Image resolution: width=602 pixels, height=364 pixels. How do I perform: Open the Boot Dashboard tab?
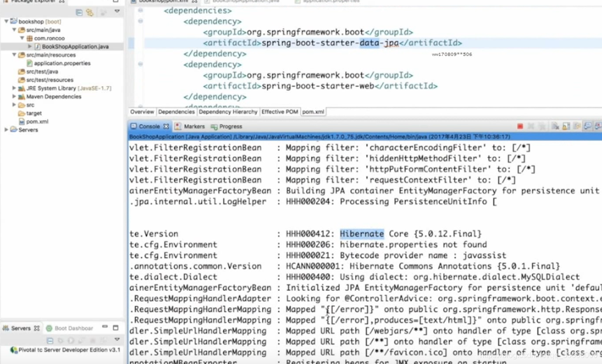[69, 328]
